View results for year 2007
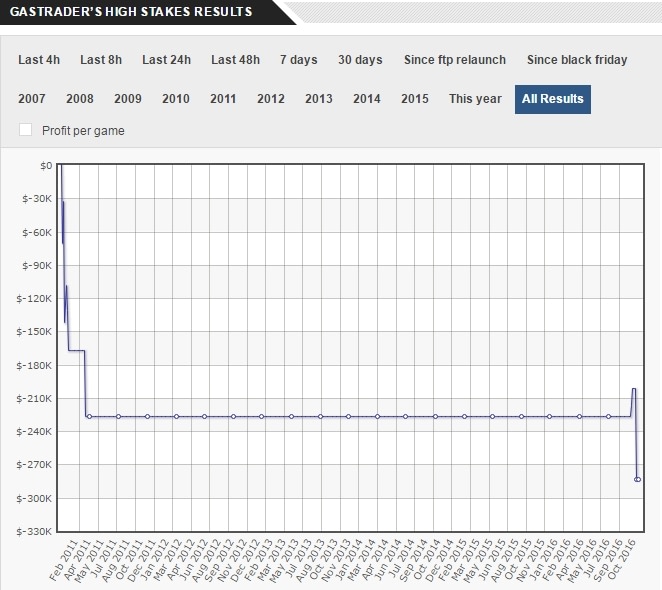Image resolution: width=662 pixels, height=590 pixels. (32, 99)
